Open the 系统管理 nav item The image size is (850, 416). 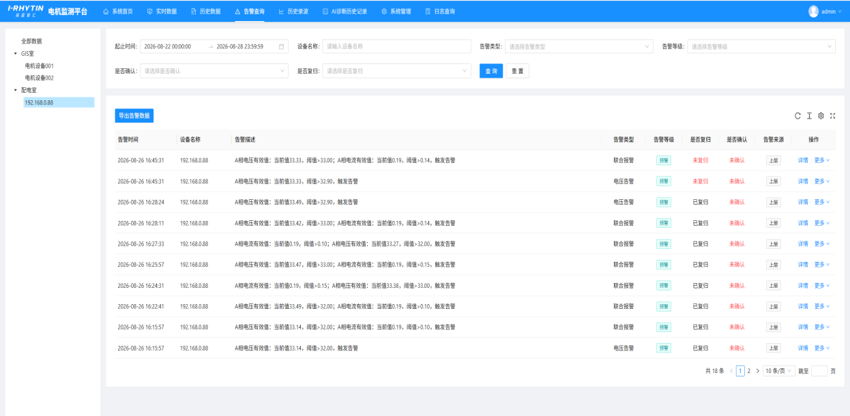396,11
